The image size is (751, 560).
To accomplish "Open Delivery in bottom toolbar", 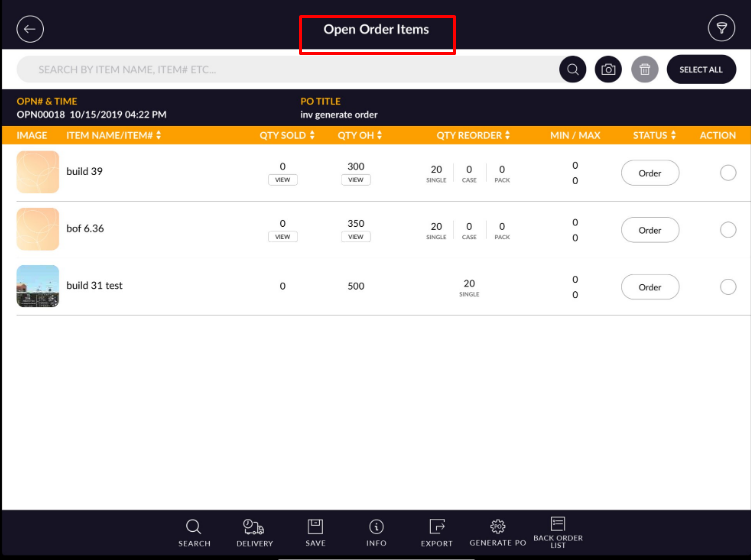I will pos(254,532).
